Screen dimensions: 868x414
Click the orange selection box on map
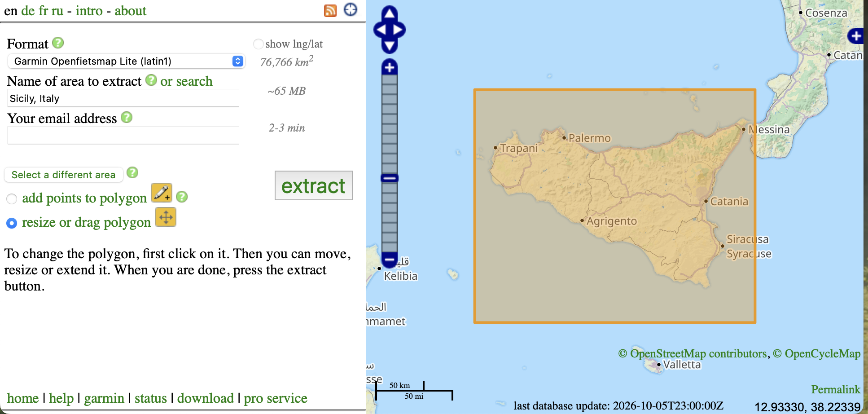[x=615, y=206]
